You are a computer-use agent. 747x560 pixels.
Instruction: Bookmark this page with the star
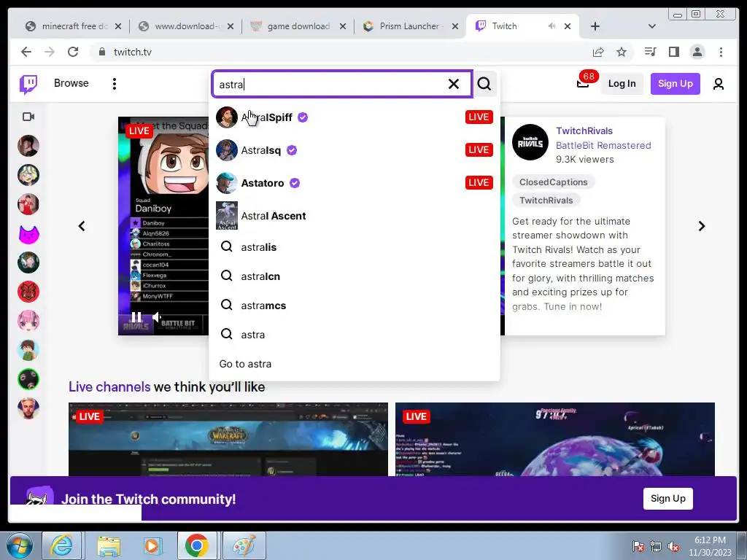point(622,52)
